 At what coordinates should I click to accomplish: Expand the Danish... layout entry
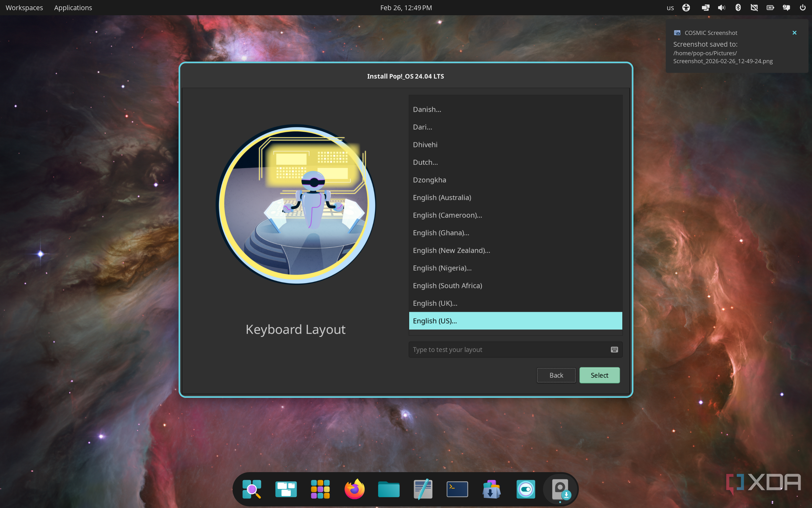click(515, 109)
